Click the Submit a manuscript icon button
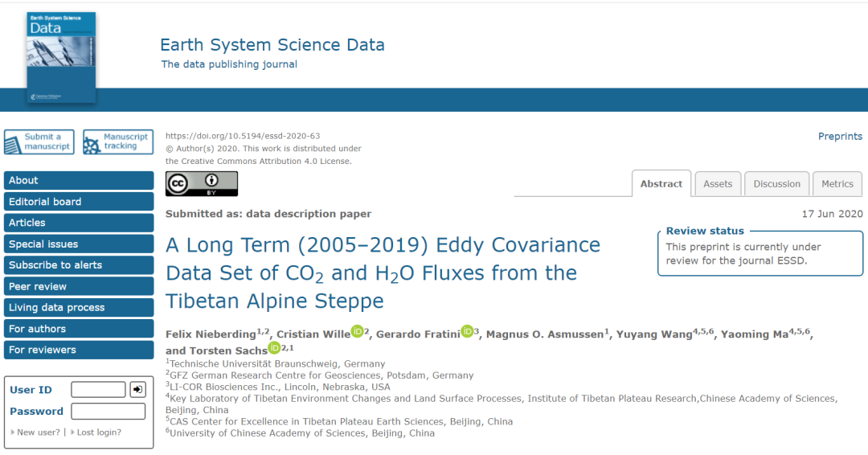Screen dimensions: 868x455 39,142
